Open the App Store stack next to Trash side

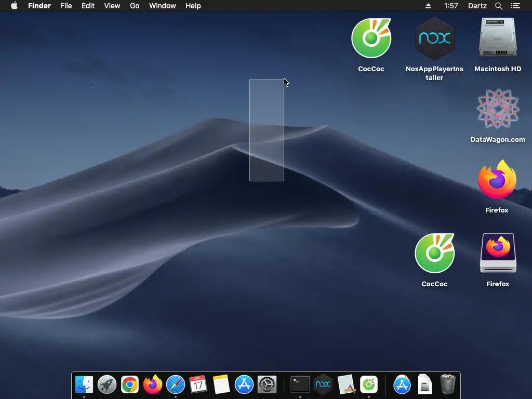tap(402, 384)
